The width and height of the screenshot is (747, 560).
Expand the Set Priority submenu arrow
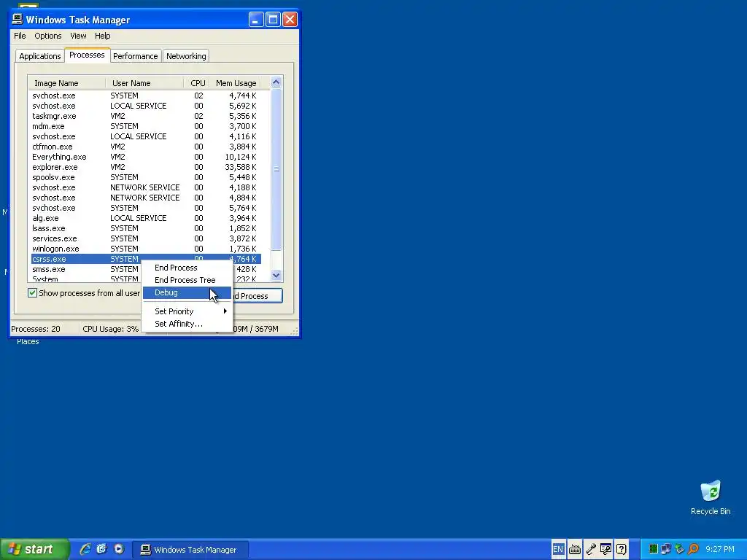225,311
